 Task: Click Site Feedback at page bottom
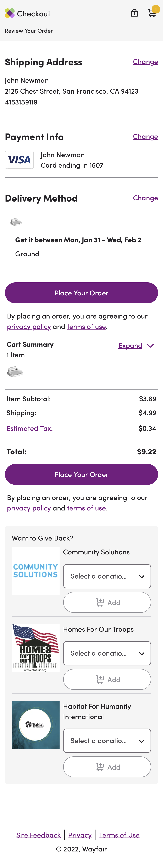(38, 835)
